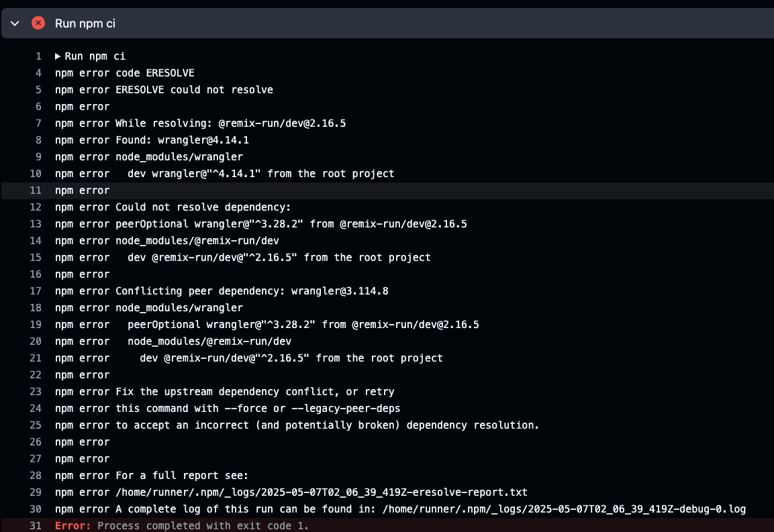This screenshot has width=774, height=532.
Task: Select line number 13 peerOptional entry
Action: pos(36,224)
